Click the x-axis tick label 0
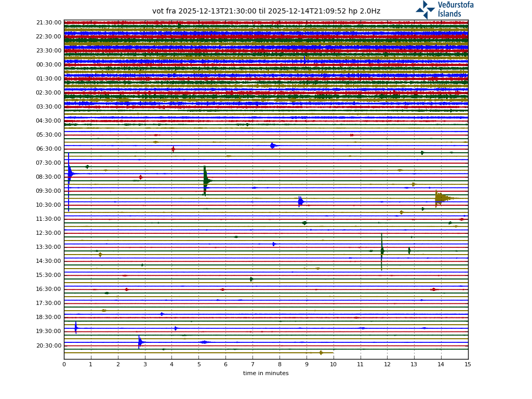The width and height of the screenshot is (532, 399). [64, 365]
